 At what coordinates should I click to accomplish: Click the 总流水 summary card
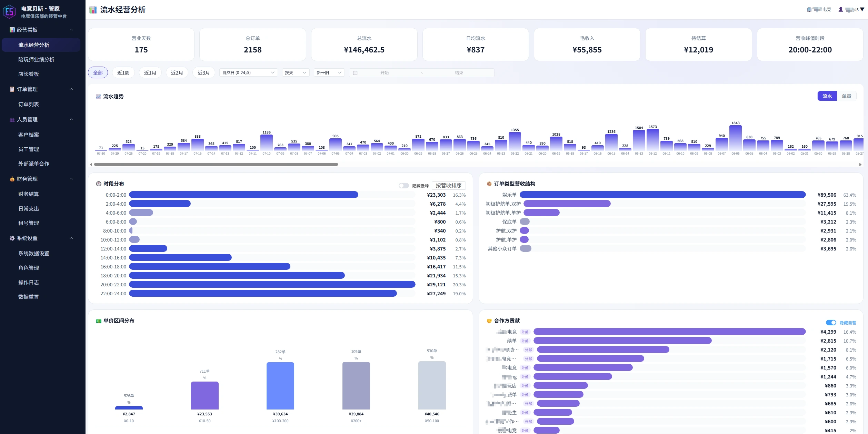point(364,45)
